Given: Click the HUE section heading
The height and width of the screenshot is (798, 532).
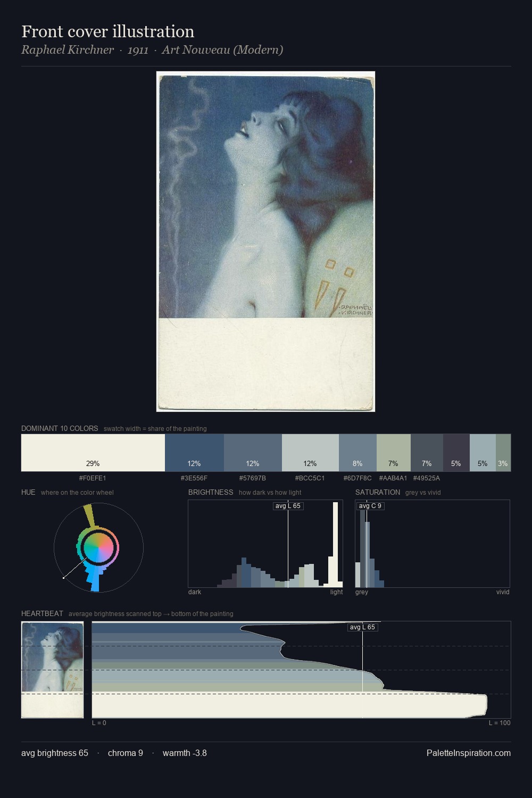Looking at the screenshot, I should pyautogui.click(x=28, y=492).
